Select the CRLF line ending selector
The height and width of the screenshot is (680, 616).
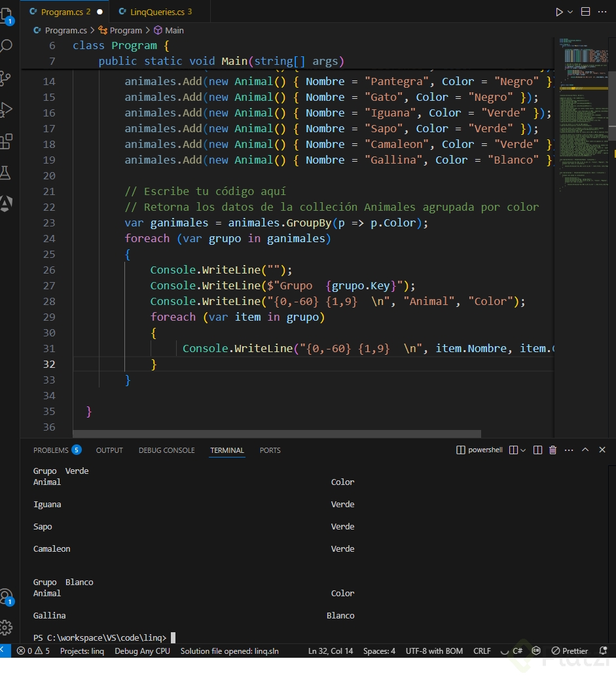coord(482,651)
